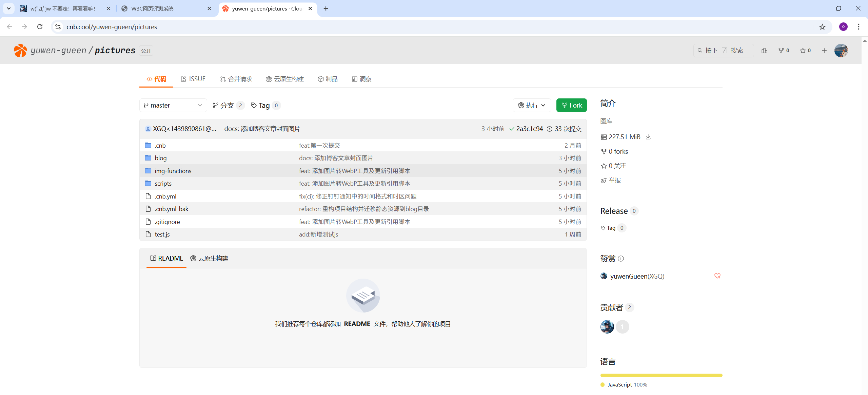Switch to the ISSUE tab

193,79
